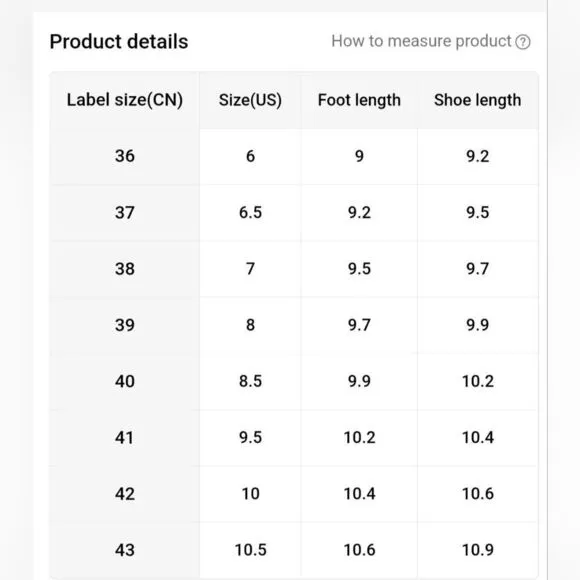Click the Foot length column header
This screenshot has width=580, height=580.
tap(359, 100)
